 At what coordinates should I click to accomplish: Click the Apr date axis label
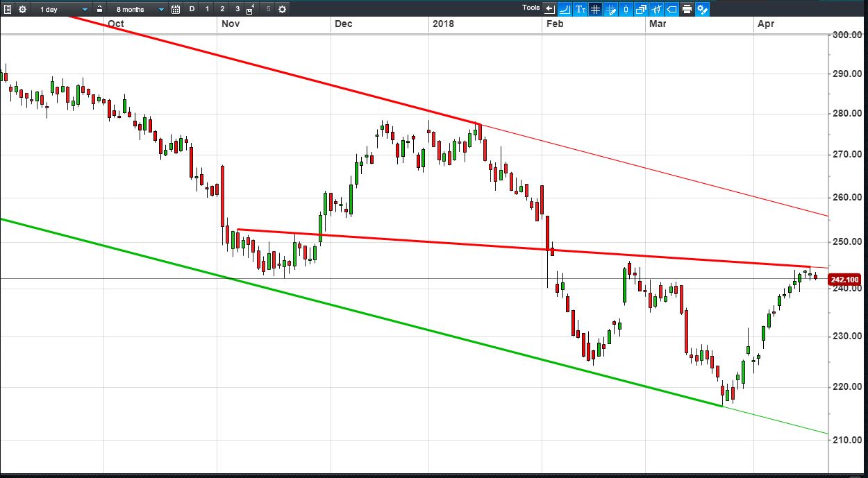(766, 24)
